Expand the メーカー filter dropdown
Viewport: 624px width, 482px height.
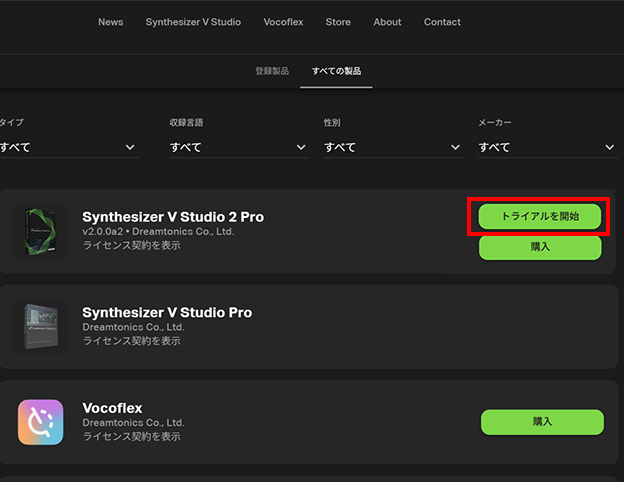(548, 147)
